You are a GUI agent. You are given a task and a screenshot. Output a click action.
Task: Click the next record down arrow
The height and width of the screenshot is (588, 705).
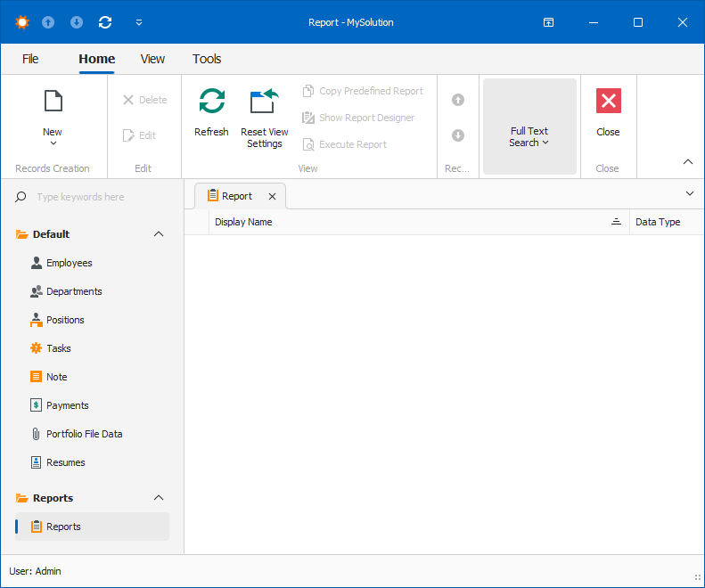(x=458, y=135)
